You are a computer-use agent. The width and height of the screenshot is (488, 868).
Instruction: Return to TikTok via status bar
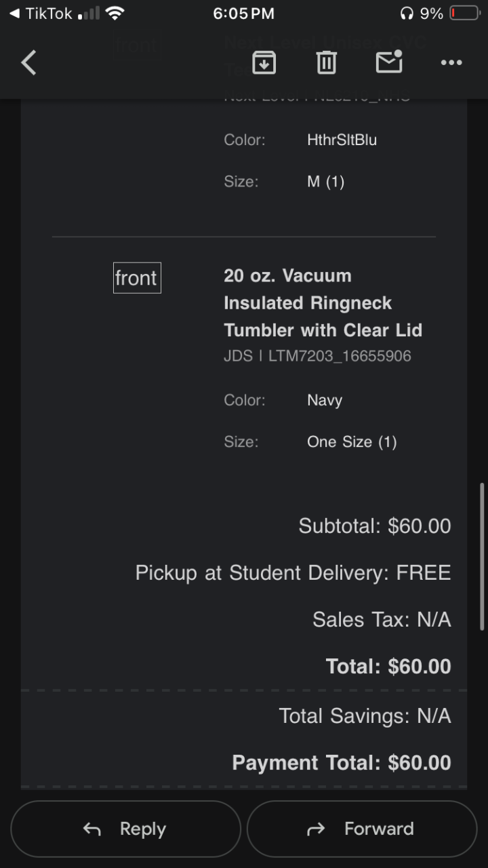pos(41,14)
